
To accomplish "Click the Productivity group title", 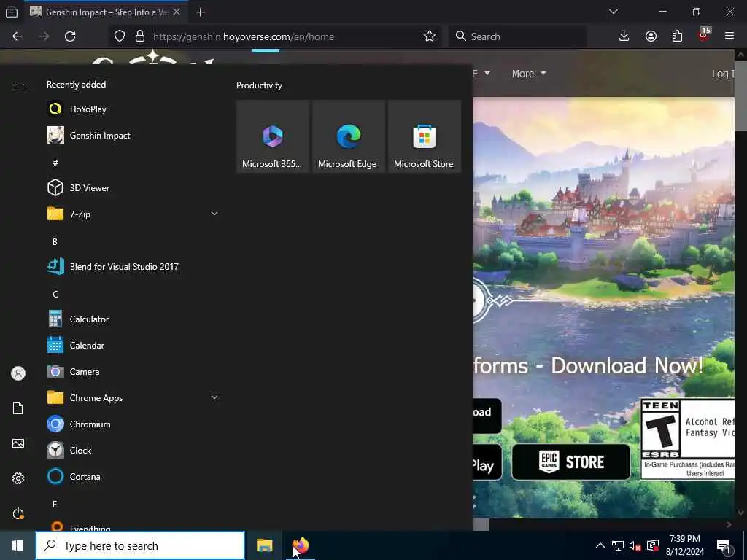I will click(259, 85).
